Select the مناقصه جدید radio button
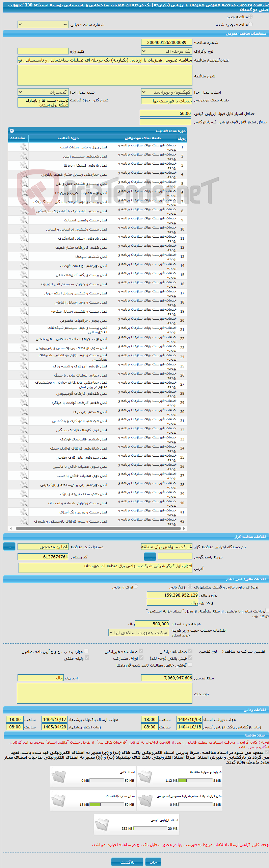 [x=250, y=17]
